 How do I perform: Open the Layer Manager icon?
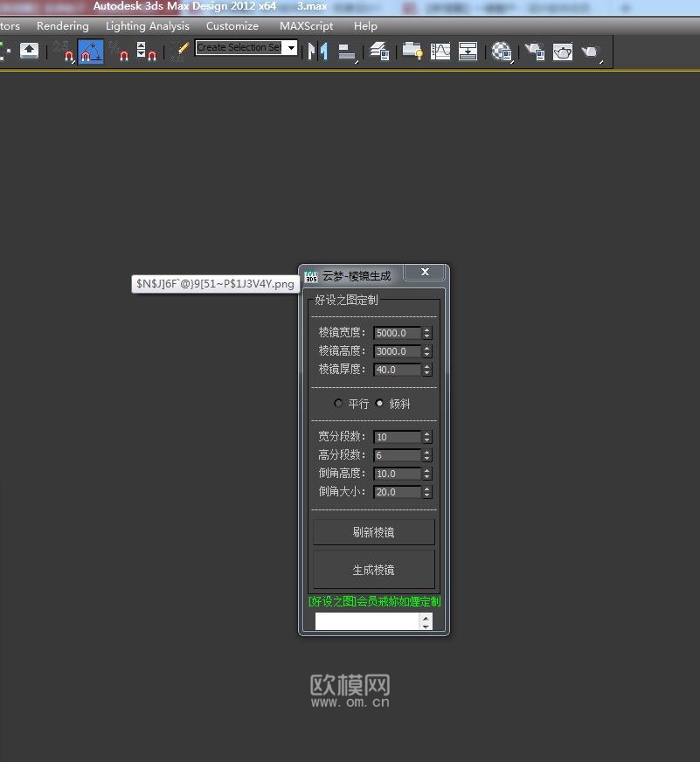379,52
